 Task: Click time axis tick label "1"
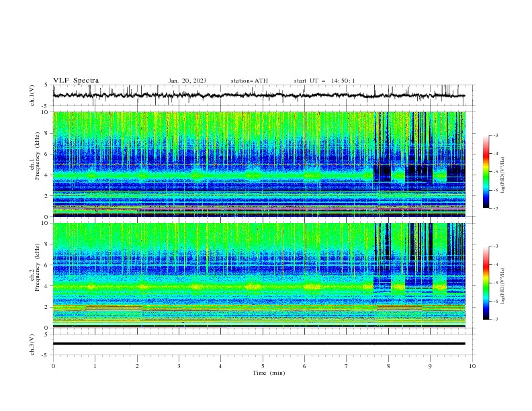click(x=95, y=366)
